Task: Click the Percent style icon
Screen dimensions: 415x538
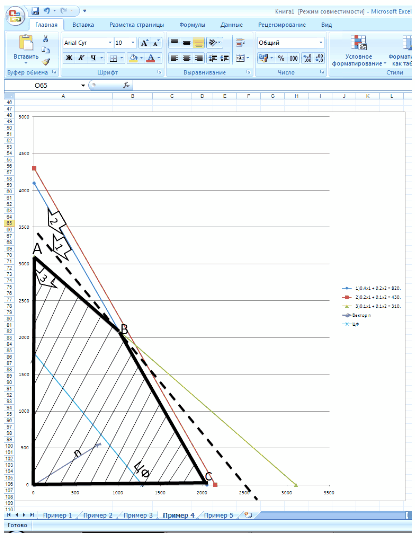Action: coord(281,58)
